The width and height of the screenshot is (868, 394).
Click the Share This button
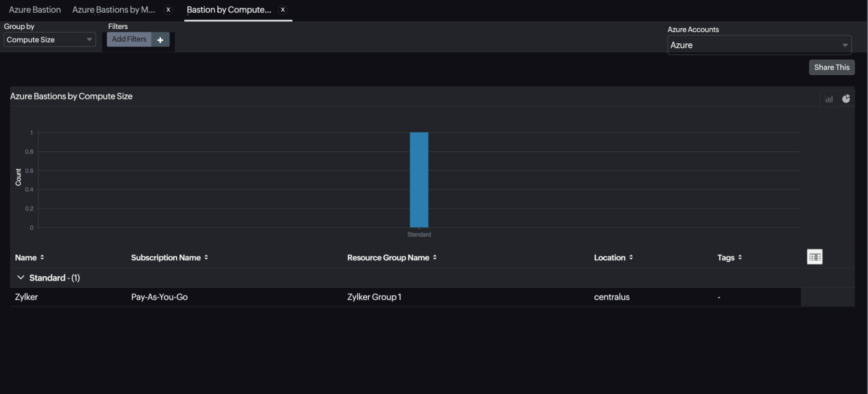(832, 67)
